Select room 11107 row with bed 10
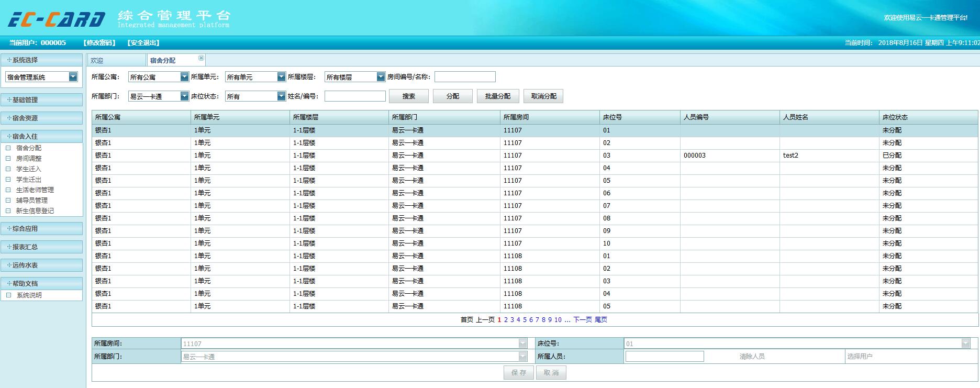Image resolution: width=980 pixels, height=388 pixels. click(534, 243)
